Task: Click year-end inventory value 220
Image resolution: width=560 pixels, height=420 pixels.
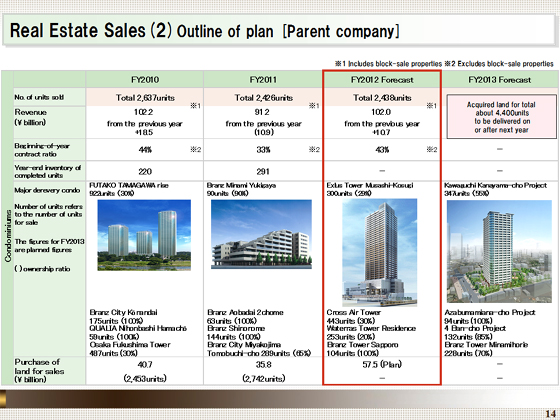Action: click(145, 172)
